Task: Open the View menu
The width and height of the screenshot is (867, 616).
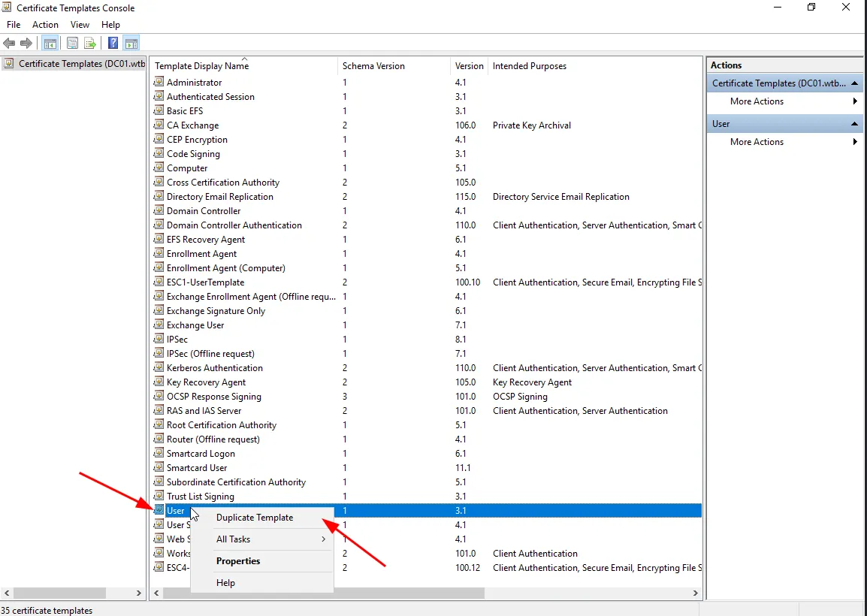Action: (80, 25)
